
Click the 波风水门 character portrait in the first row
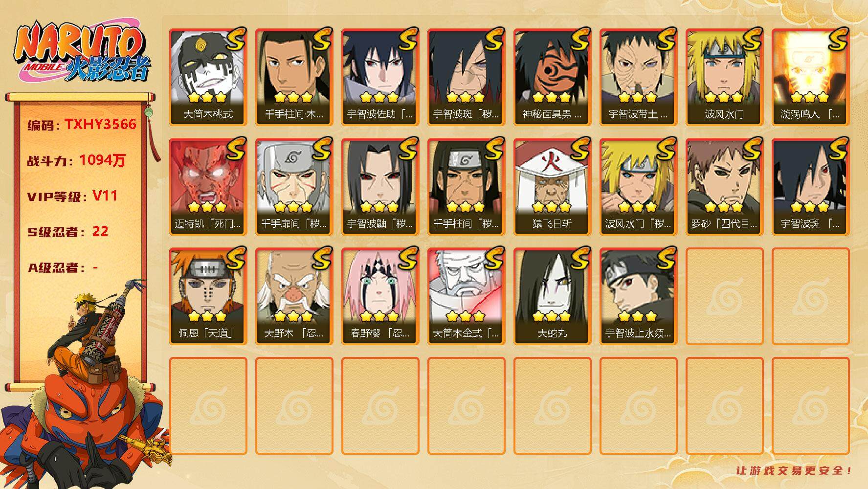(x=724, y=77)
